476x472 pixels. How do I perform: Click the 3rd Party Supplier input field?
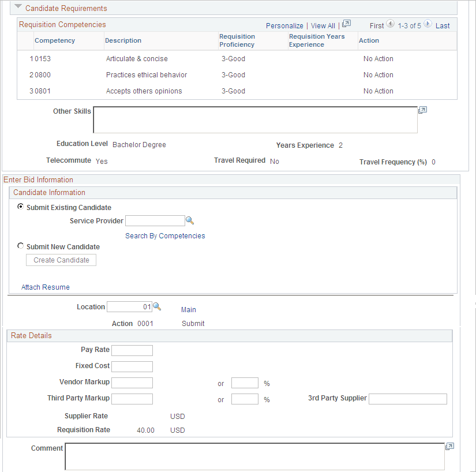click(407, 399)
